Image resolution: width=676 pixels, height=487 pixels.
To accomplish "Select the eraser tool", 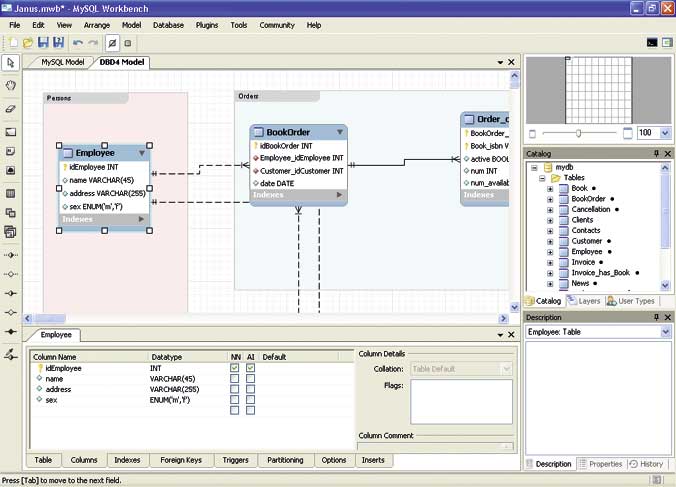I will [10, 109].
